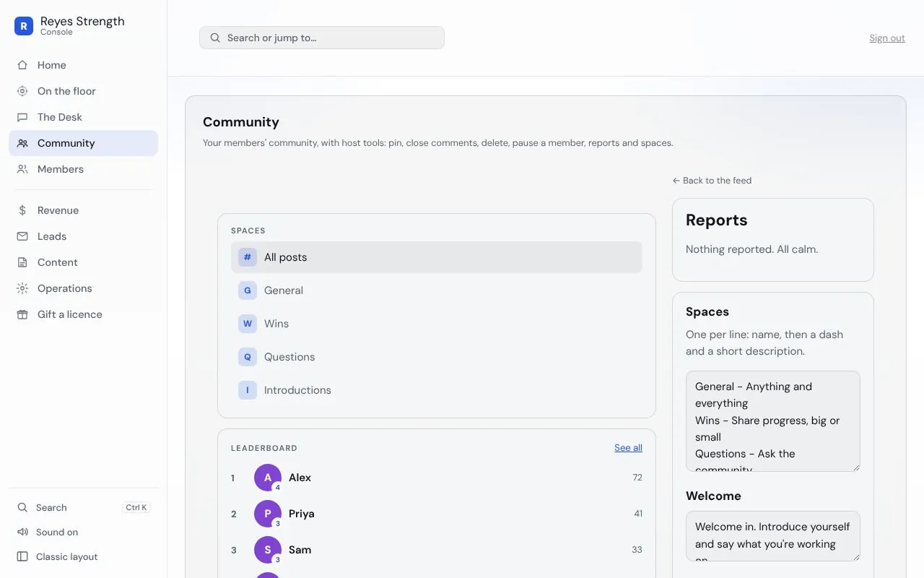Click the Gift a licence icon
This screenshot has height=578, width=924.
(22, 314)
